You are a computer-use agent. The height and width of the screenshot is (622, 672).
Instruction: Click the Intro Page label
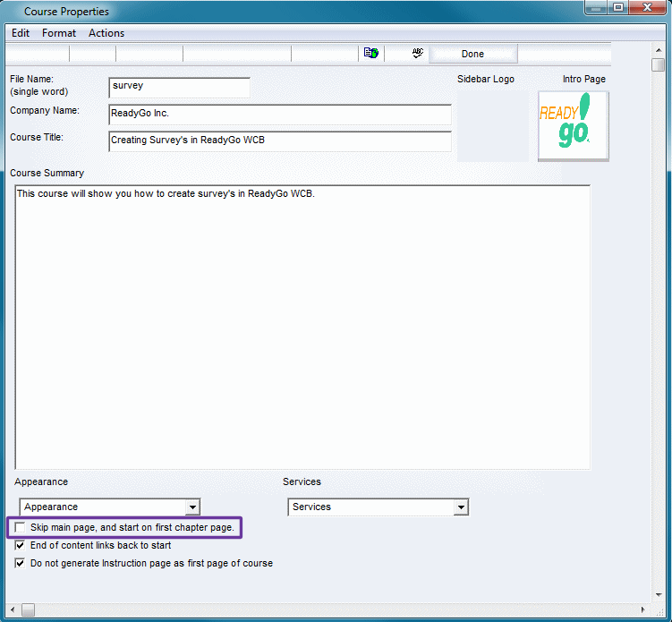[583, 79]
